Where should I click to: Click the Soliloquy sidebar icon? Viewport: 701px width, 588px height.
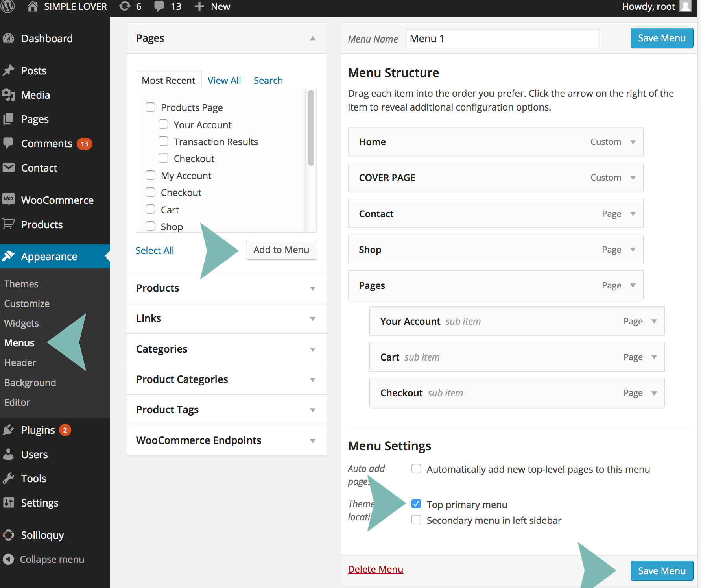[9, 535]
